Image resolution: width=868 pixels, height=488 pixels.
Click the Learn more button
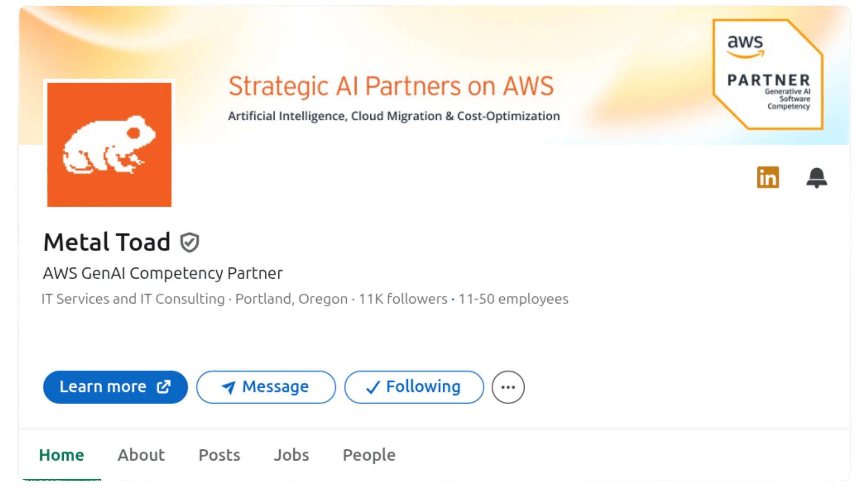click(115, 387)
